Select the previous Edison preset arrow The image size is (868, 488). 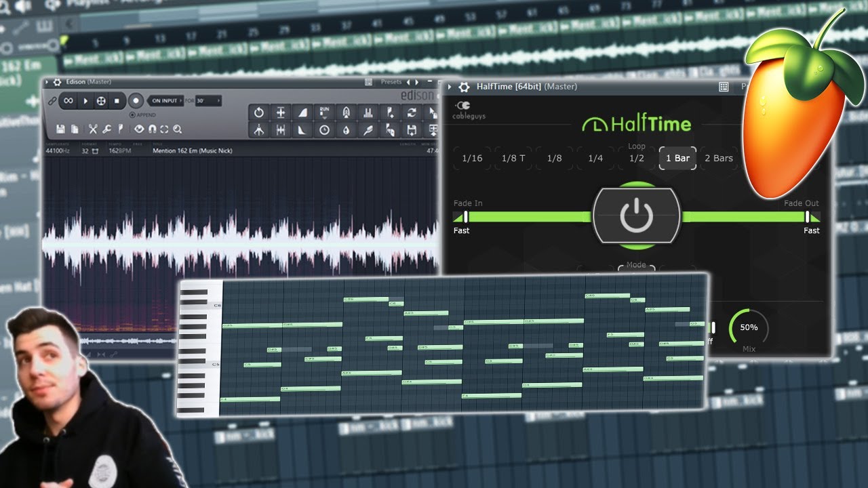408,81
